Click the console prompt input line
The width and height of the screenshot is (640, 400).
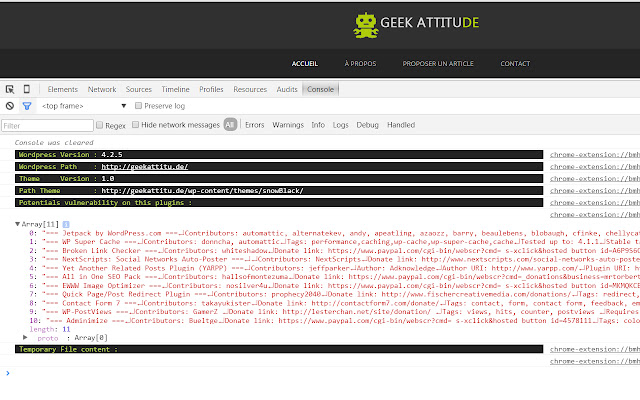pos(322,373)
